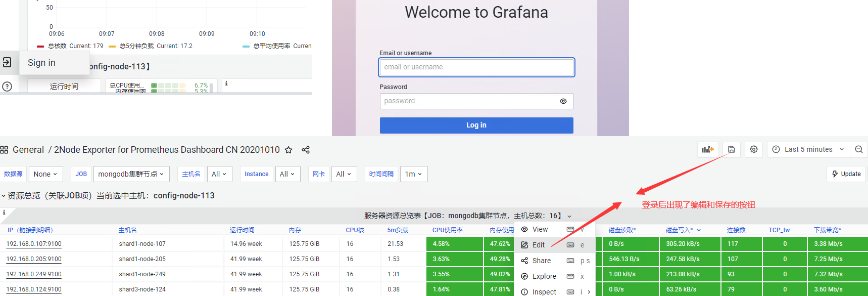Click the Edit pencil icon in menu
Viewport: 868px width, 296px height.
click(524, 245)
